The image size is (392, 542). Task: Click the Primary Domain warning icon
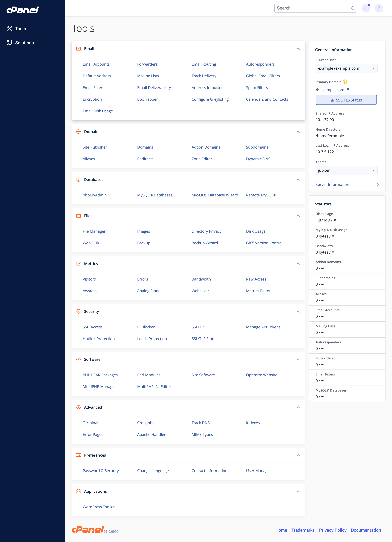(345, 82)
